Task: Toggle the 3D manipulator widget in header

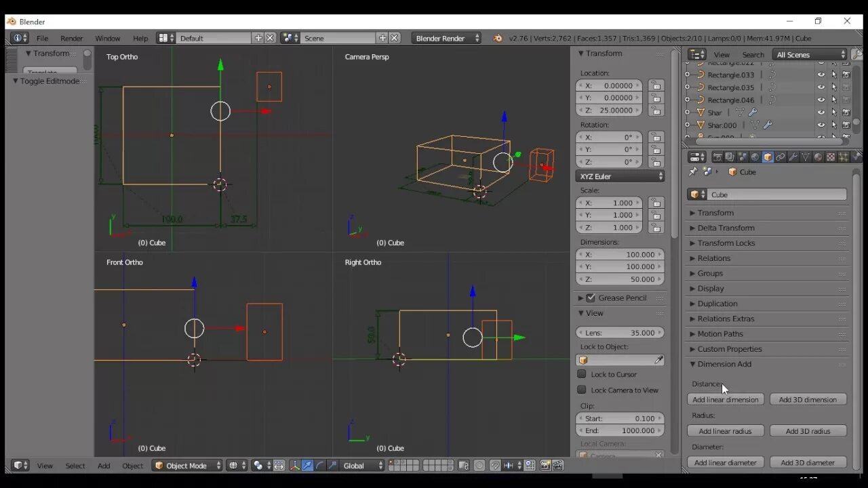Action: tap(295, 466)
